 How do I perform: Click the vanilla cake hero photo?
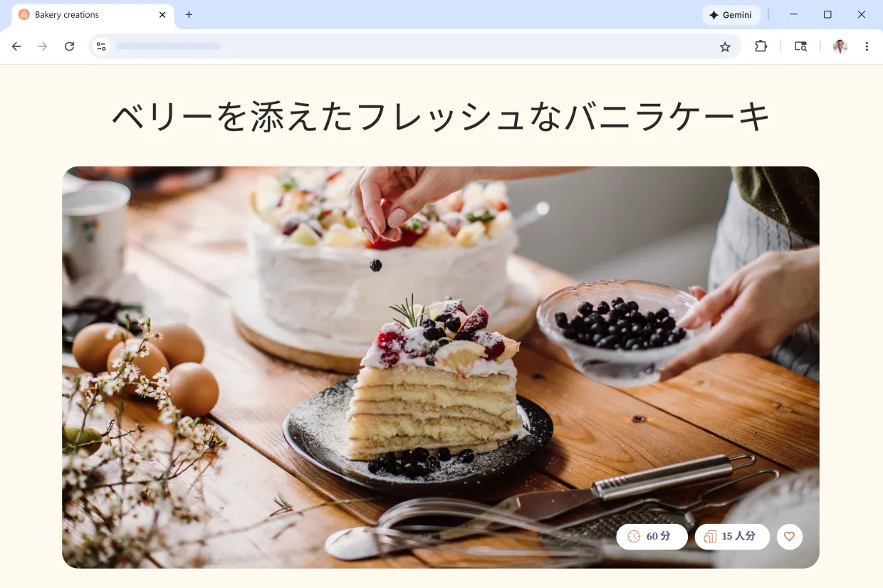441,367
